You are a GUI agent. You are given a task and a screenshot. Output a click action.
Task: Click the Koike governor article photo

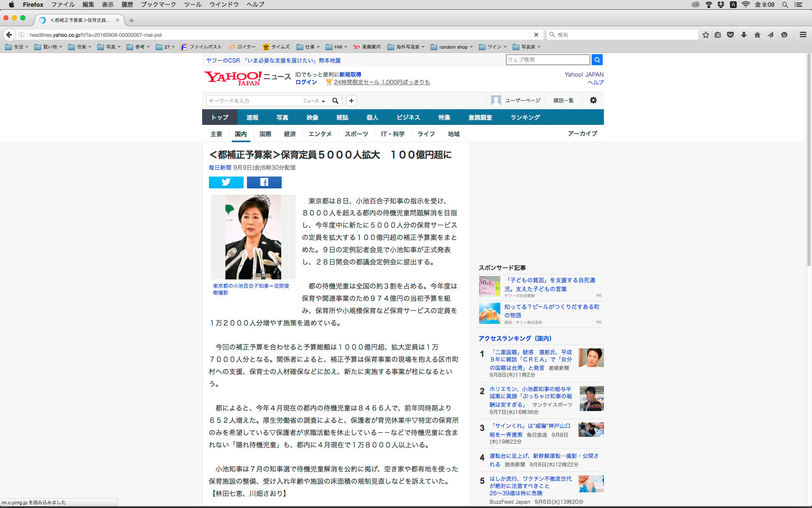[x=253, y=237]
